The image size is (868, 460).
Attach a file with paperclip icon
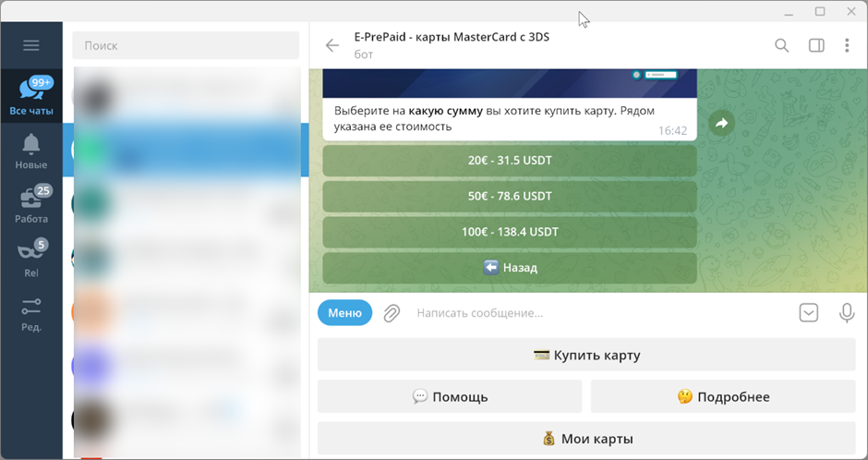point(392,313)
